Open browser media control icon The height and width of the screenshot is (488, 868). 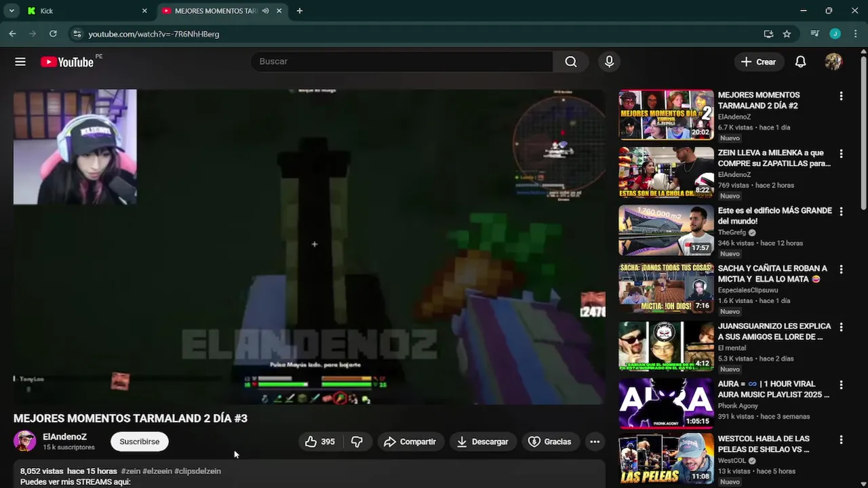[x=814, y=33]
